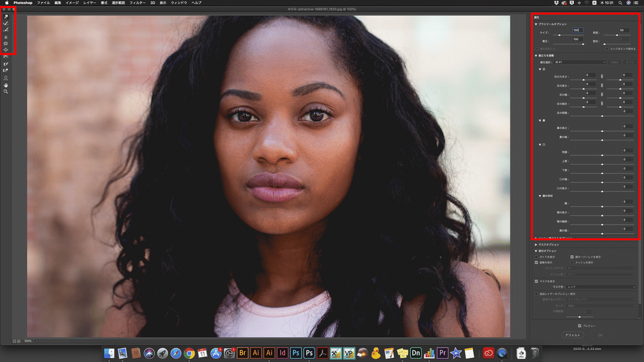Viewport: 644px width, 362px height.
Task: Select the Face tool
Action: 6,78
